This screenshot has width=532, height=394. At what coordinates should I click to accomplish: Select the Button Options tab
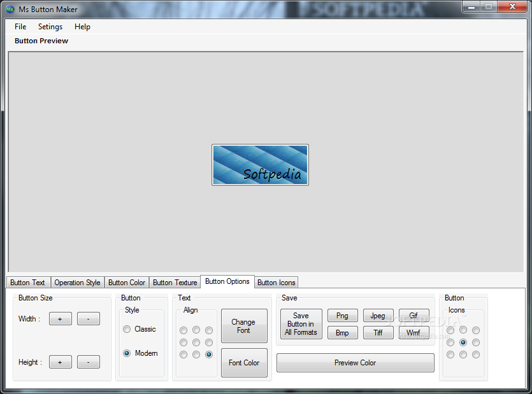[x=227, y=281]
